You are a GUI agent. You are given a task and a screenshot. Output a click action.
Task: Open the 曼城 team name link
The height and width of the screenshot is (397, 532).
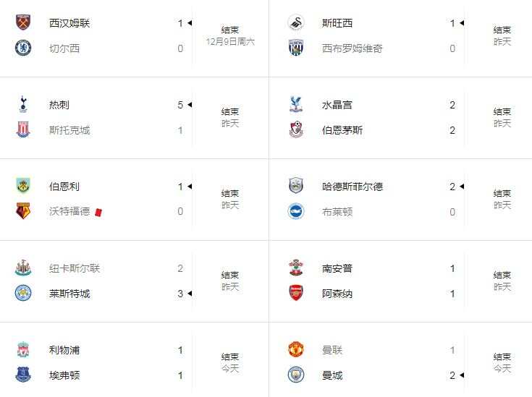[x=332, y=375]
